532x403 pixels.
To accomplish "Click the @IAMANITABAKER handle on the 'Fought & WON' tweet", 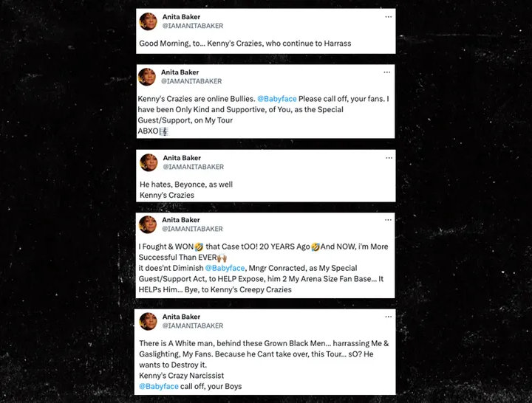I will pos(192,229).
